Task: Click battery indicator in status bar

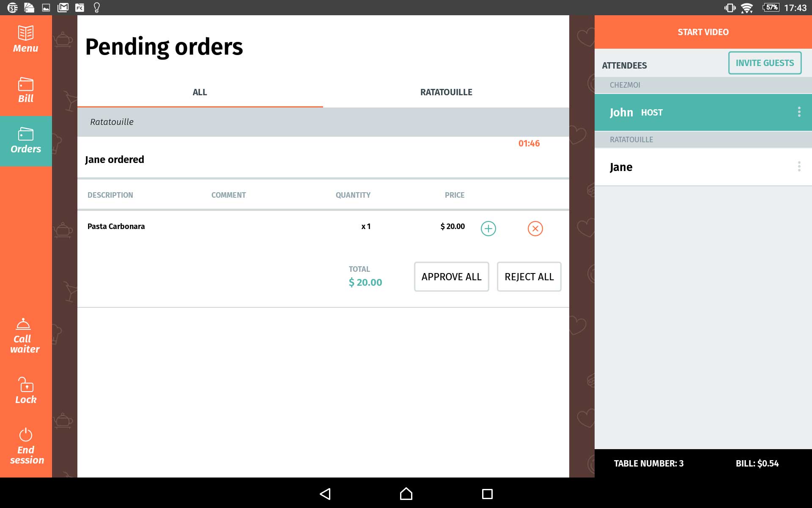Action: coord(772,7)
